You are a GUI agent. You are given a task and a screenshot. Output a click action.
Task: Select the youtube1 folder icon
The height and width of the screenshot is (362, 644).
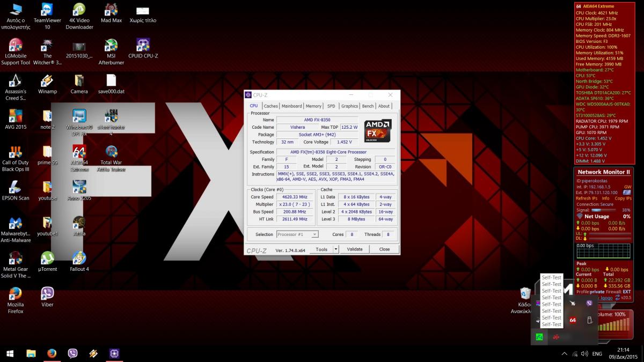tap(47, 225)
